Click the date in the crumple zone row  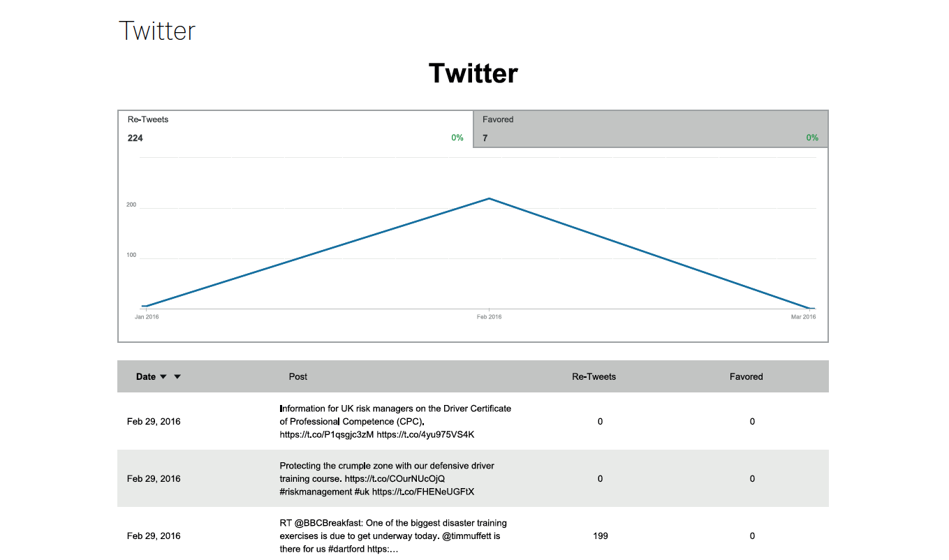point(154,479)
